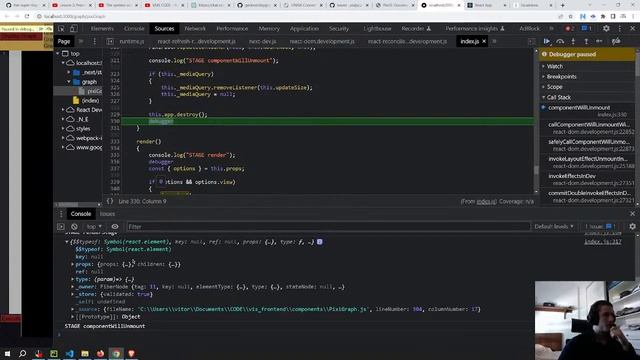
Task: Step out of current function
Action: [x=586, y=41]
